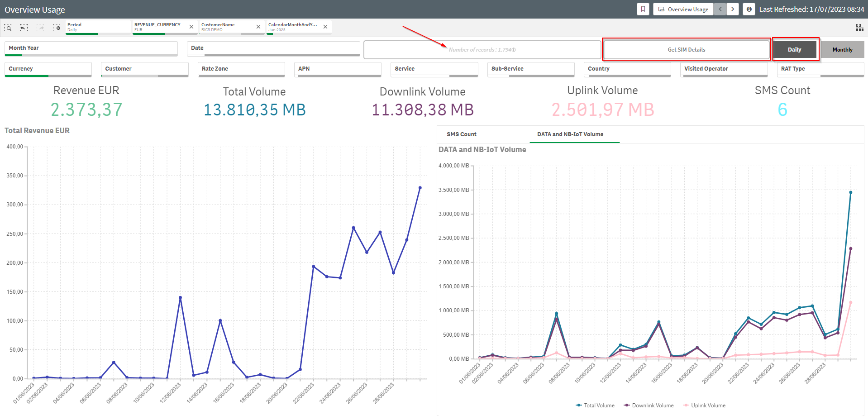This screenshot has width=868, height=420.
Task: Open the Overview Usage sheet selector
Action: point(683,9)
